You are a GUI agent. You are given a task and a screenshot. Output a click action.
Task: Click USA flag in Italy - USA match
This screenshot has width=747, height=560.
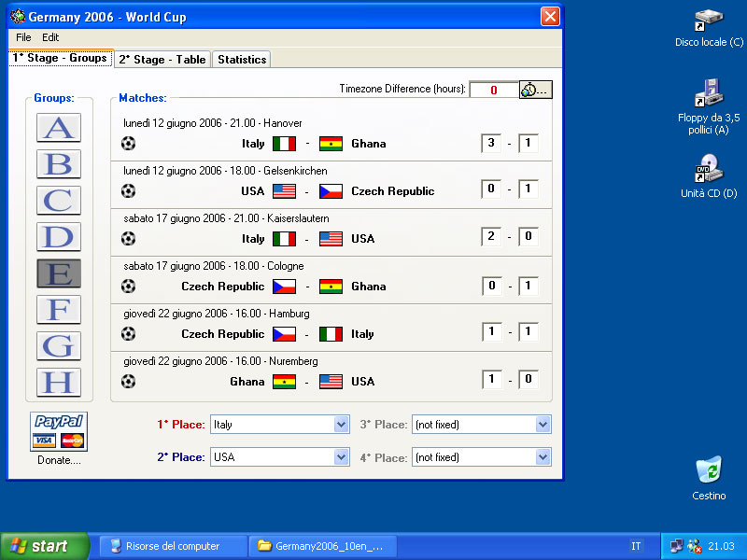coord(331,239)
